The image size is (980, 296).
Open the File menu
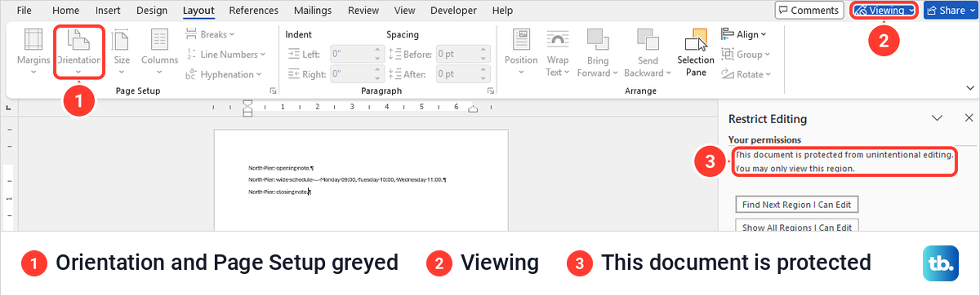[24, 11]
